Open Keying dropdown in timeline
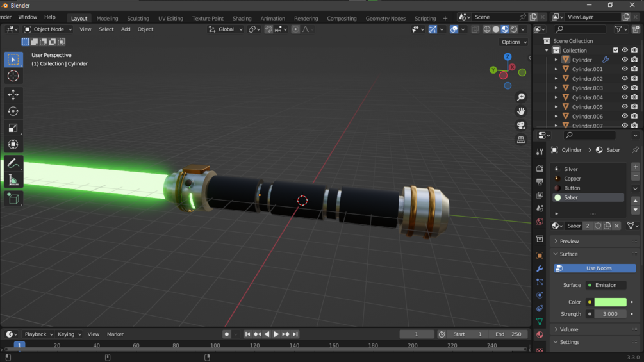The height and width of the screenshot is (362, 644). (69, 334)
